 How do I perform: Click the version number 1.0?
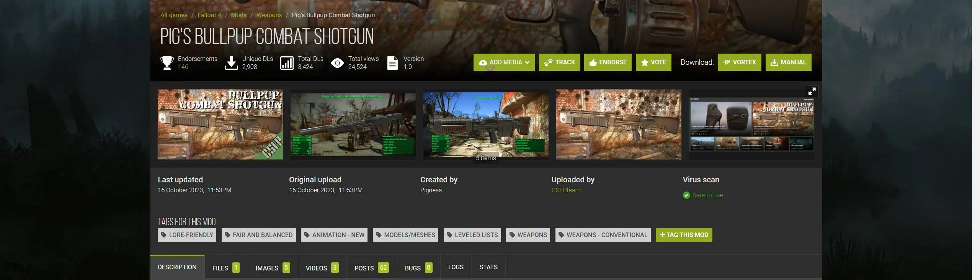coord(408,67)
